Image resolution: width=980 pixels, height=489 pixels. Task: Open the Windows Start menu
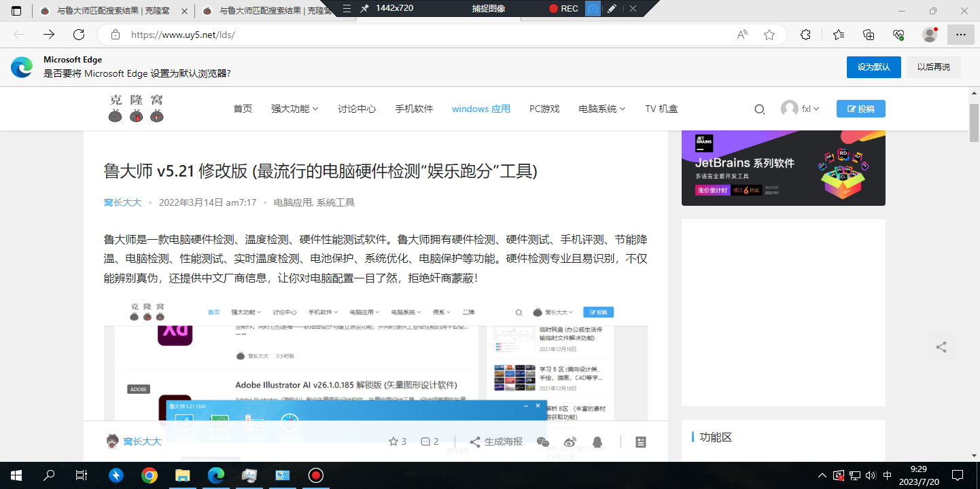tap(16, 475)
